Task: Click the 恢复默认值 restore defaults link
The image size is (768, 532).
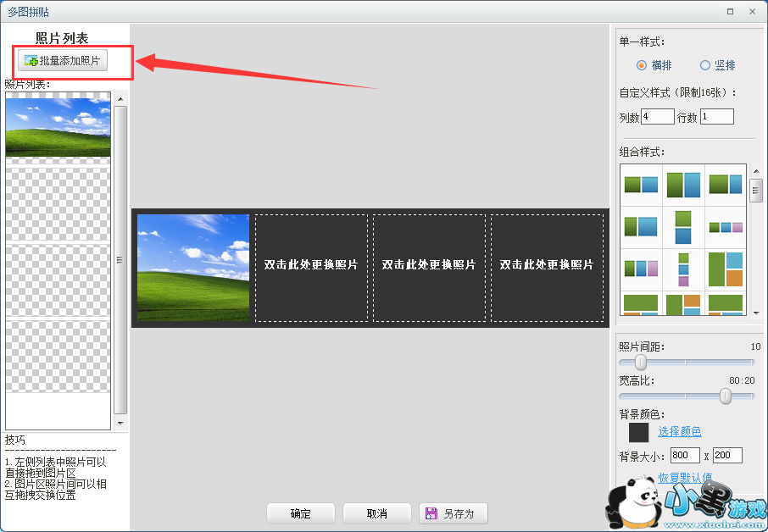Action: (685, 477)
